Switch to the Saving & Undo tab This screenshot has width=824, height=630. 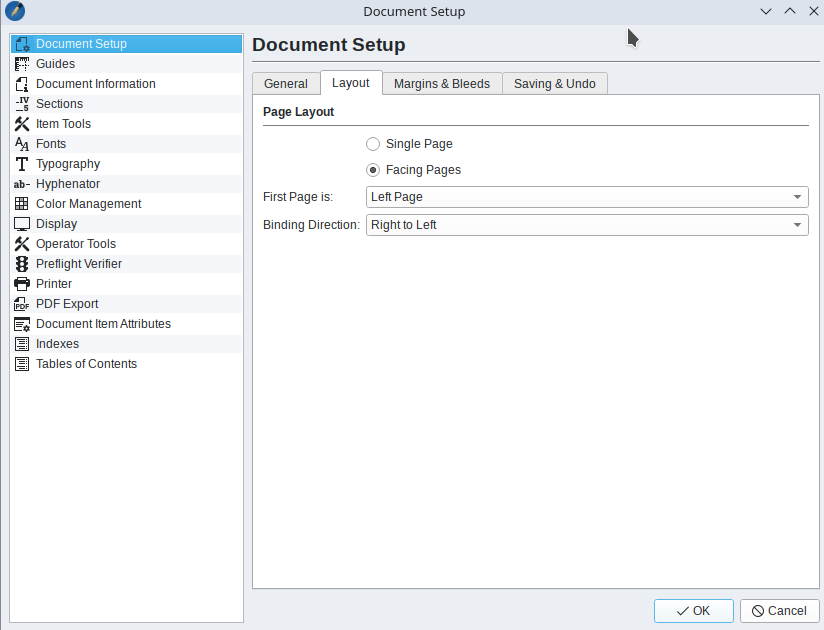pos(554,84)
